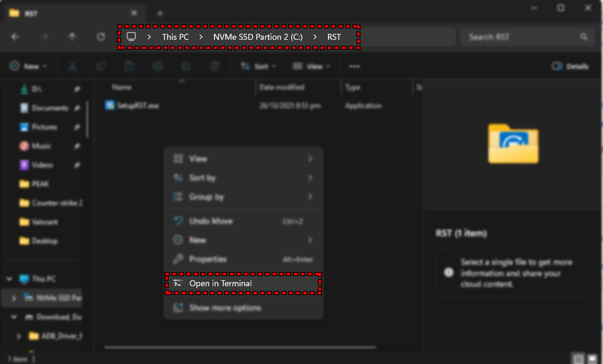603x364 pixels.
Task: Click the Copy icon on the toolbar
Action: coord(101,66)
